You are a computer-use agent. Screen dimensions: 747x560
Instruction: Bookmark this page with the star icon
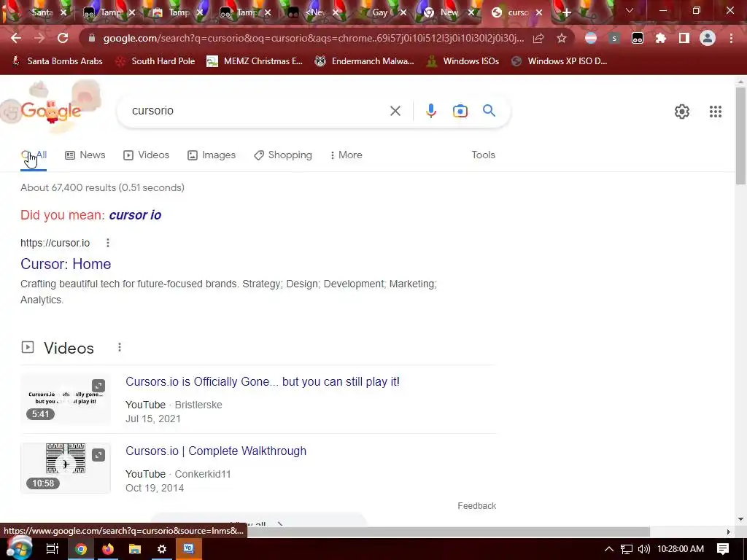click(562, 38)
